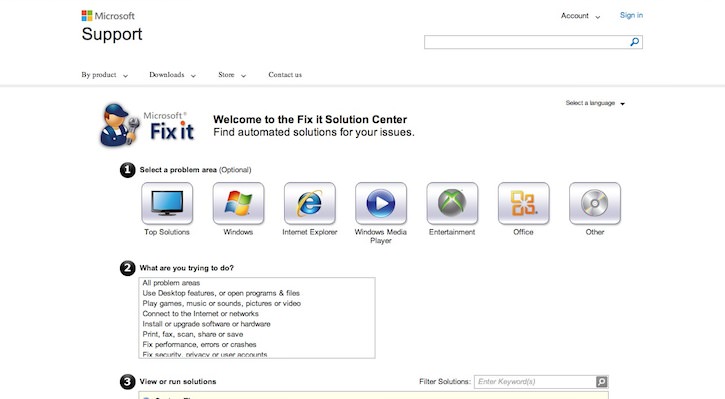Screen dimensions: 725x399
Task: Choose the Entertainment Xbox icon
Action: tap(452, 203)
